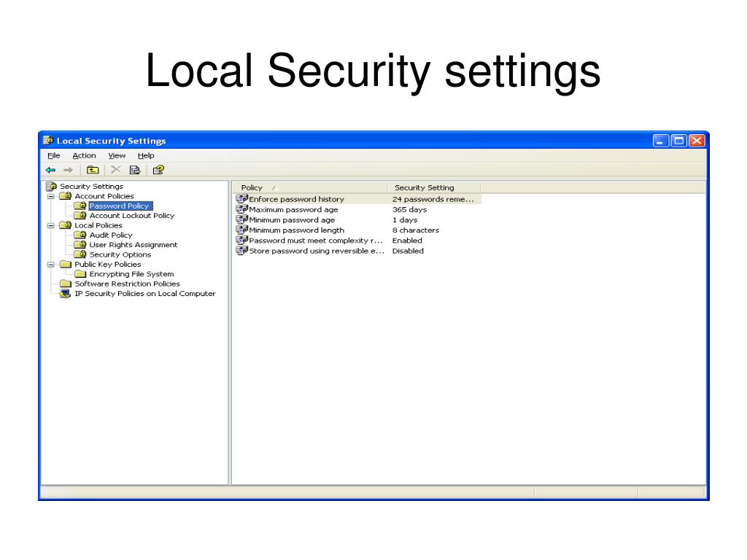Maximize the Local Security Settings window
The image size is (747, 560).
[679, 141]
